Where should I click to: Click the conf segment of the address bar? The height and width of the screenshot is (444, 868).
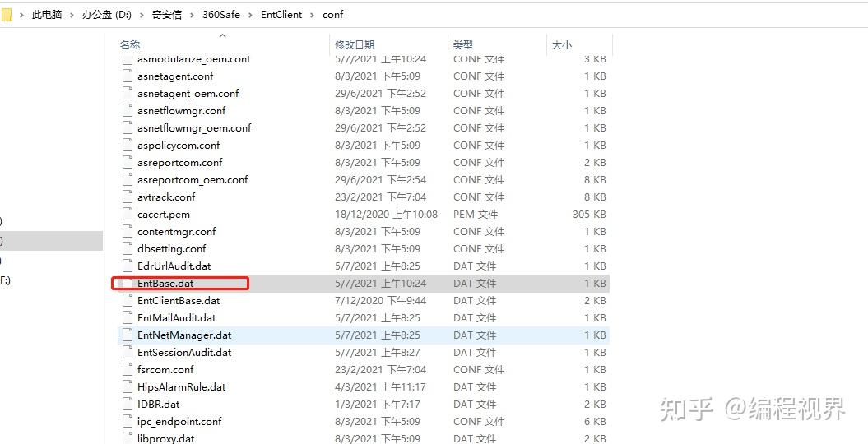click(332, 15)
